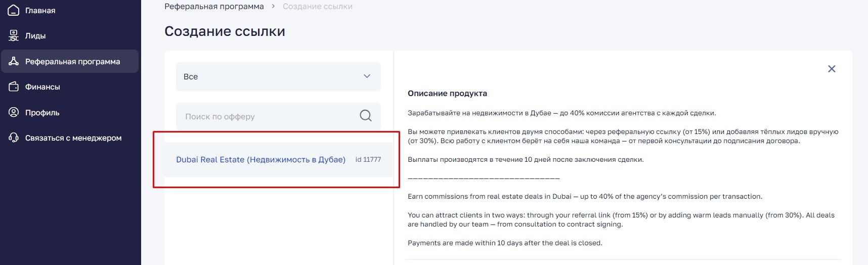Open the Профиль page from sidebar
This screenshot has height=265, width=868.
tap(42, 113)
